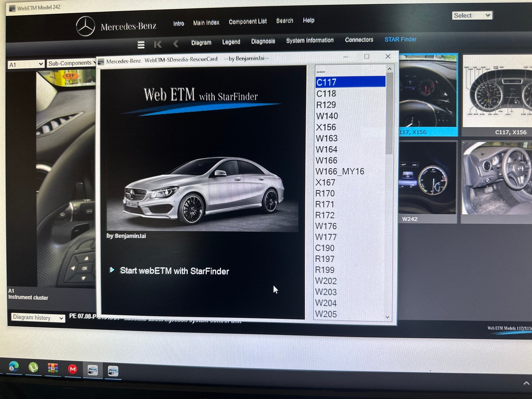
Task: Open the A1 component dropdown
Action: tap(26, 65)
